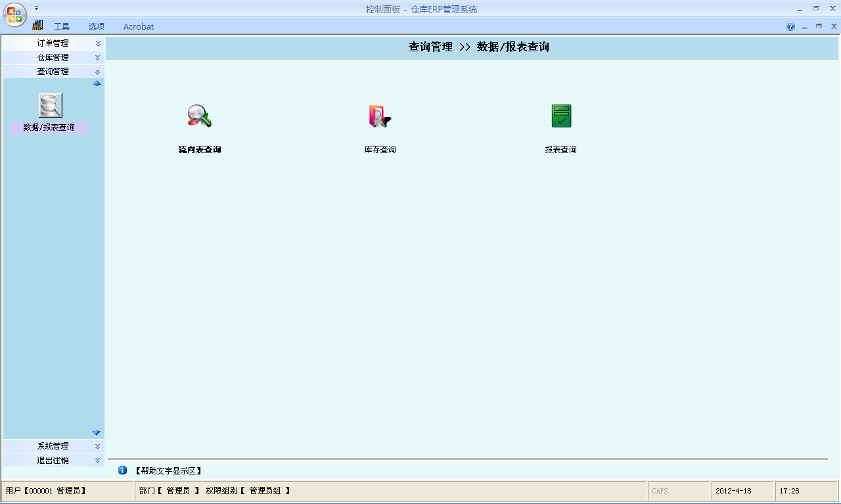
Task: Open the 报表查询 report query icon
Action: (x=560, y=116)
